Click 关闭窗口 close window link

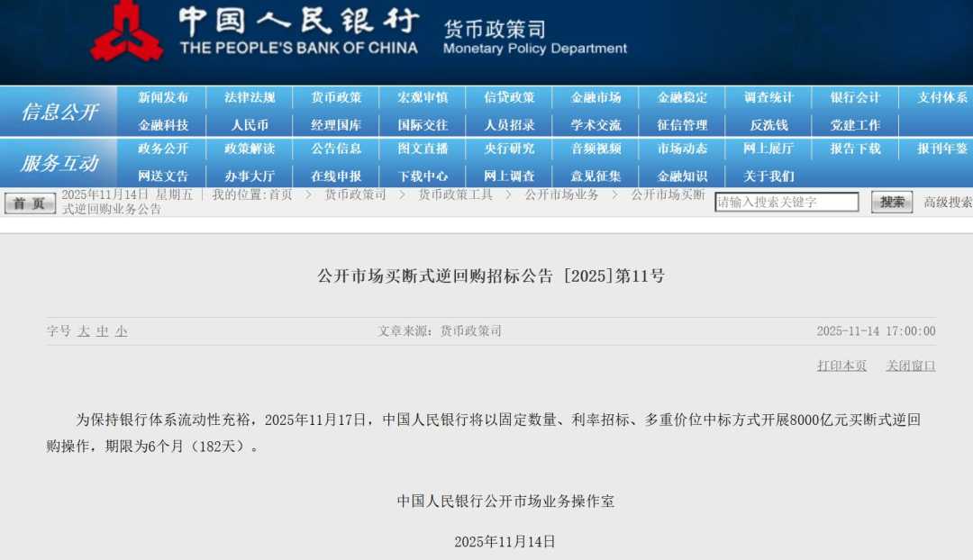pyautogui.click(x=910, y=366)
